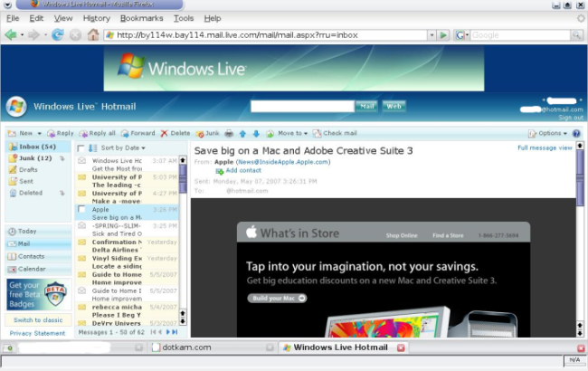588x371 pixels.
Task: Forward the selected message
Action: click(138, 133)
